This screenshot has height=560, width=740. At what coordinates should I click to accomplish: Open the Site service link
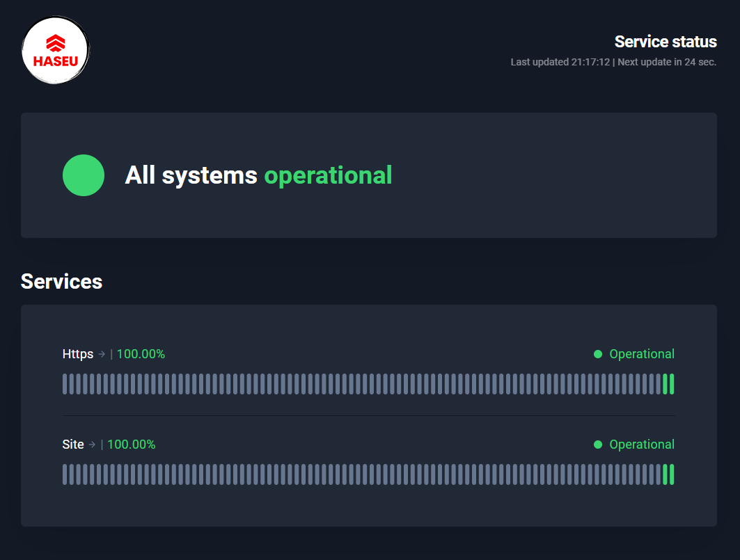[x=73, y=445]
